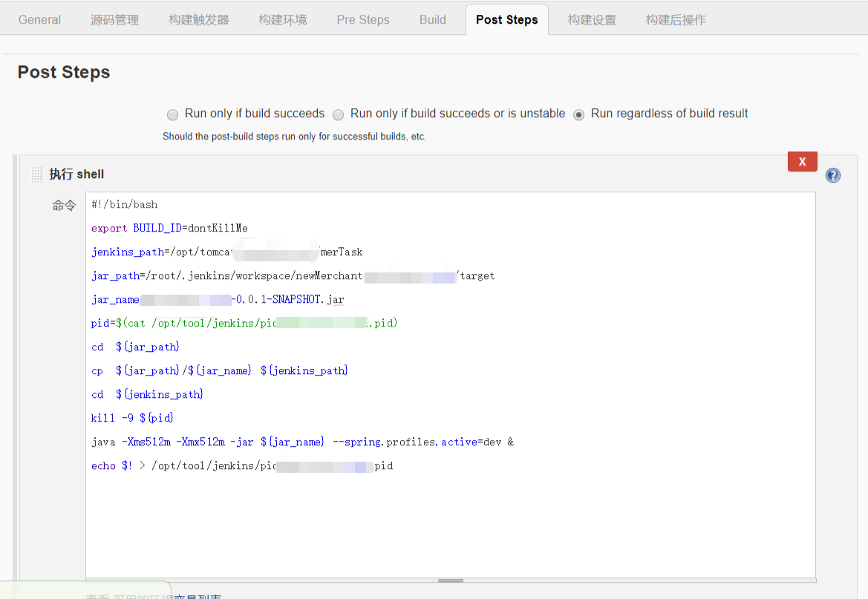
Task: Grab the drag handle beside 执行 shell
Action: click(36, 174)
